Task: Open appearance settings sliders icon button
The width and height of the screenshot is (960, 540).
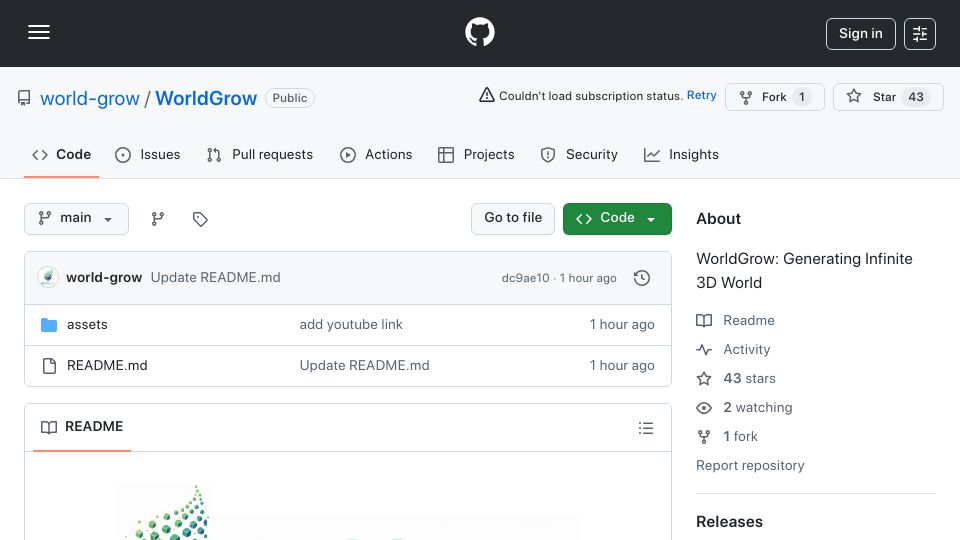Action: click(x=920, y=34)
